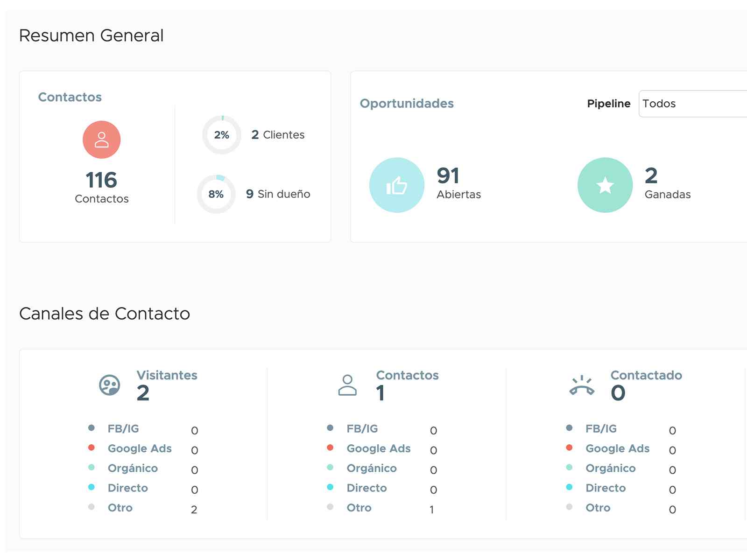Click the thumbs-up icon next to Abiertas
The image size is (747, 560).
coord(396,185)
